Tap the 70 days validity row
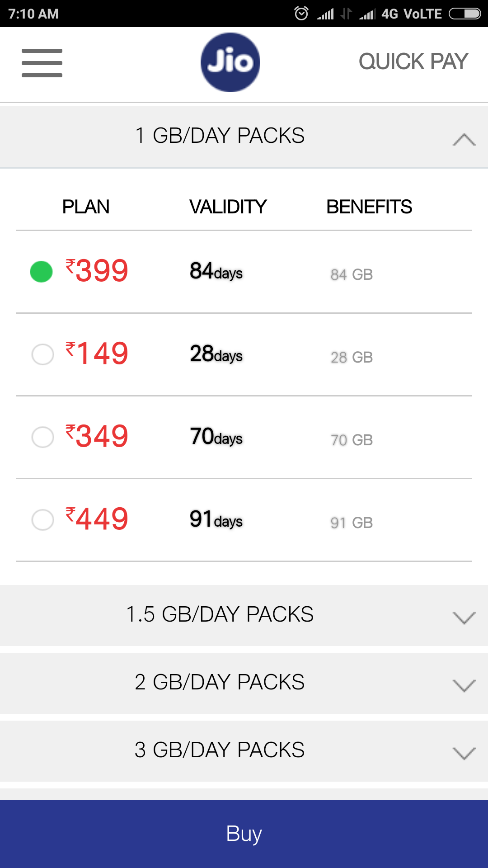 (x=216, y=437)
